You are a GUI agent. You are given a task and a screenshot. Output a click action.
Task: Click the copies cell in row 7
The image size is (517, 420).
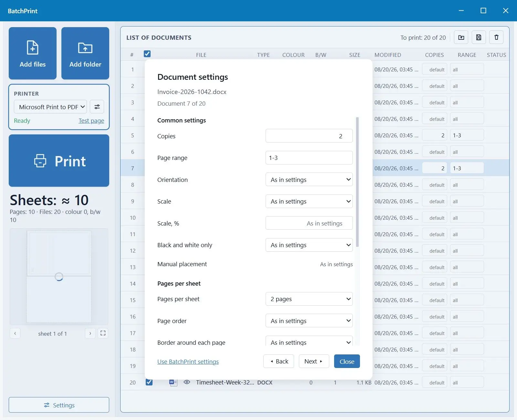tap(435, 168)
